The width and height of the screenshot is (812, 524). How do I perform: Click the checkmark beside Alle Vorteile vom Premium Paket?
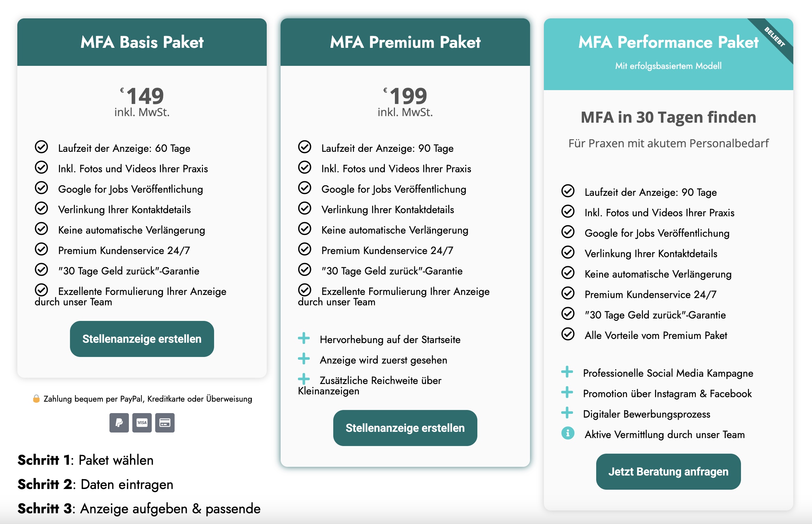tap(568, 334)
